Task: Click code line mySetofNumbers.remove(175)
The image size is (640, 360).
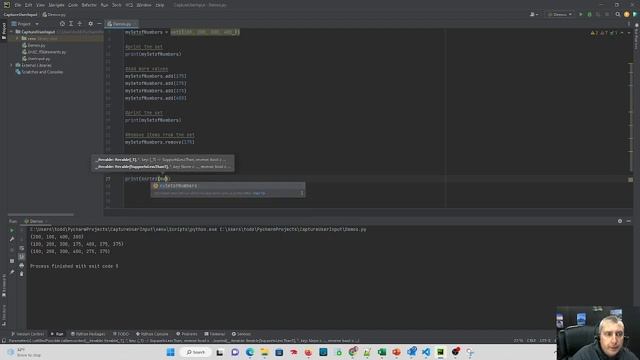Action: (160, 142)
